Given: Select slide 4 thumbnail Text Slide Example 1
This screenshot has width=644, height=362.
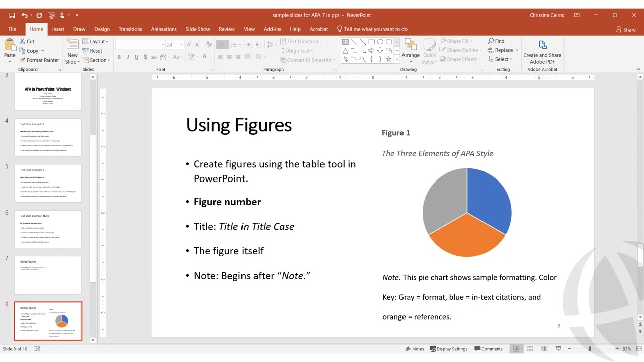Looking at the screenshot, I should tap(48, 137).
